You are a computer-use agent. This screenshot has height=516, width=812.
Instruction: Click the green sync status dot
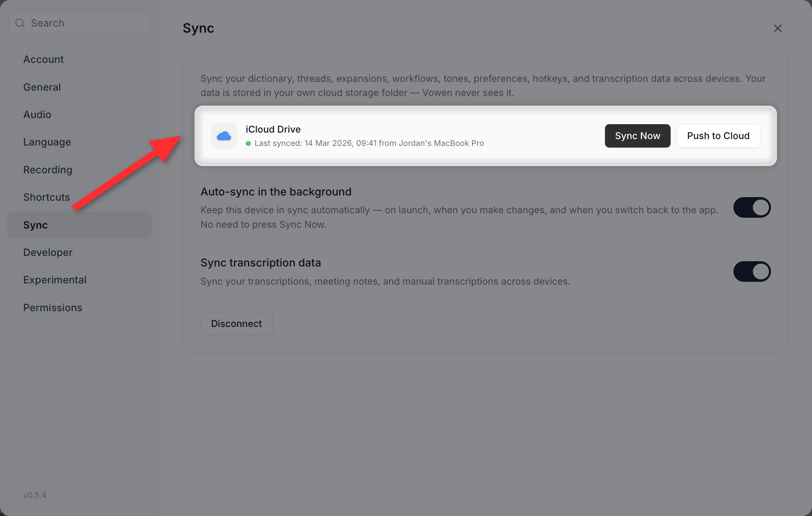[249, 144]
